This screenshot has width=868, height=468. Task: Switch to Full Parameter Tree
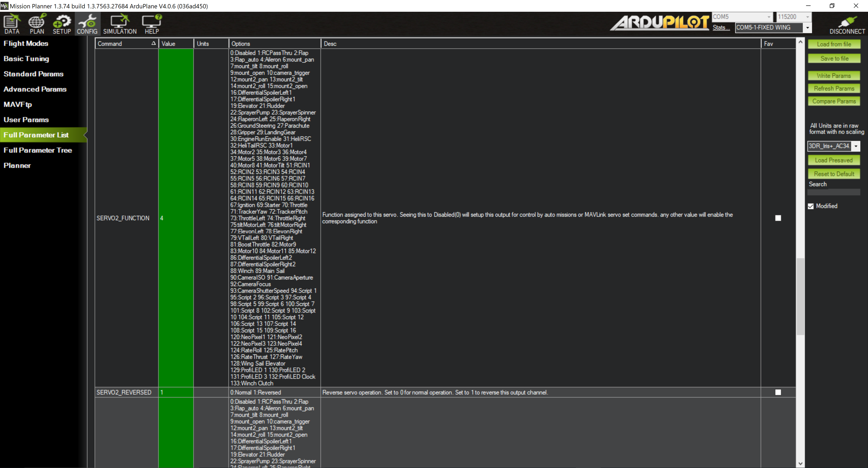(38, 150)
